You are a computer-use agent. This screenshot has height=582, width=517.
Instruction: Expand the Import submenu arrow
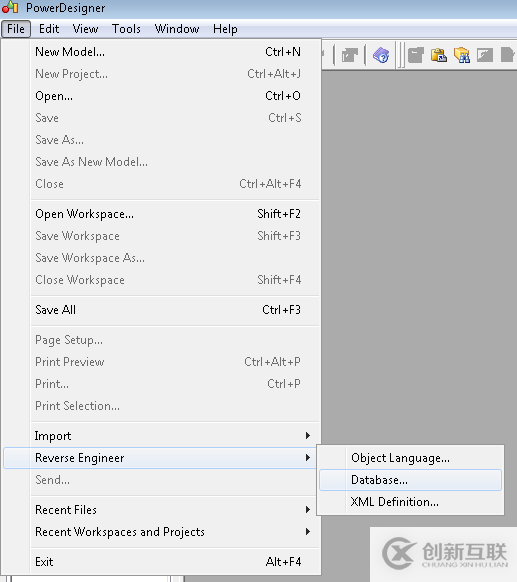(x=308, y=435)
